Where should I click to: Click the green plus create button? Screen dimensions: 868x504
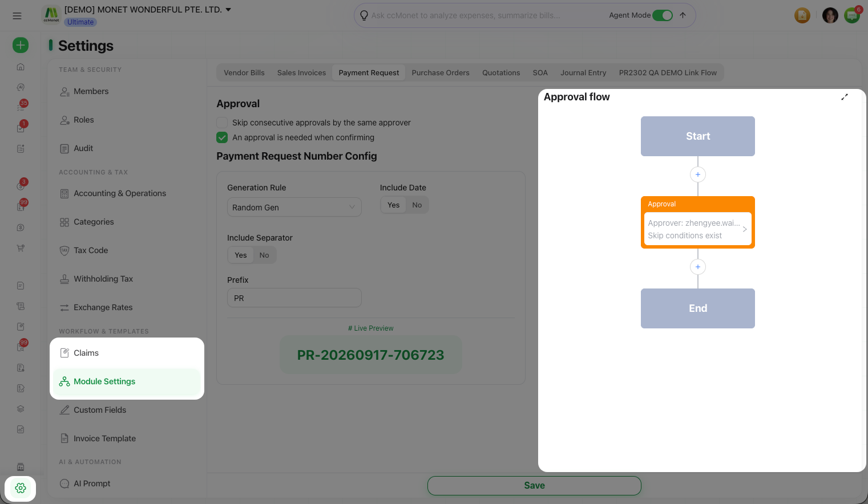click(21, 45)
